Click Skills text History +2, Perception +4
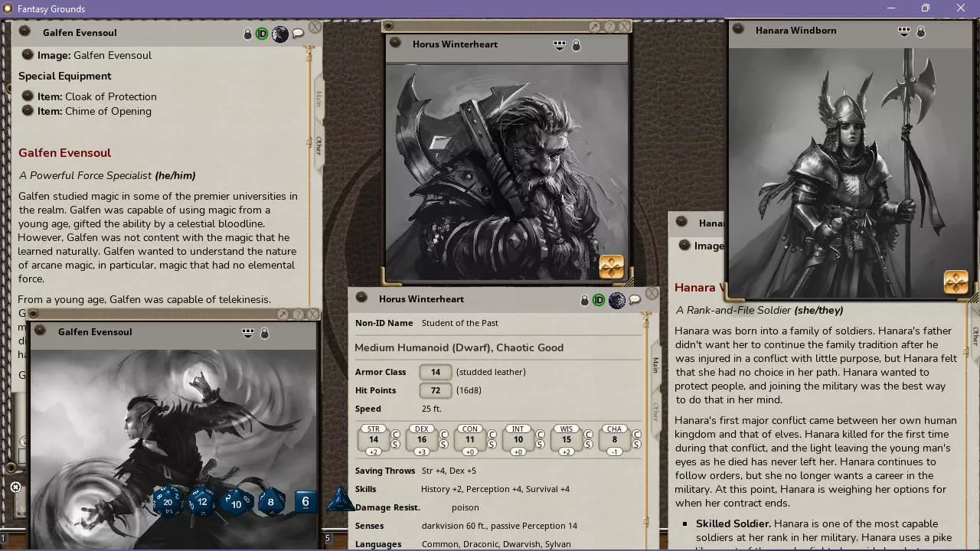This screenshot has width=980, height=551. (495, 489)
